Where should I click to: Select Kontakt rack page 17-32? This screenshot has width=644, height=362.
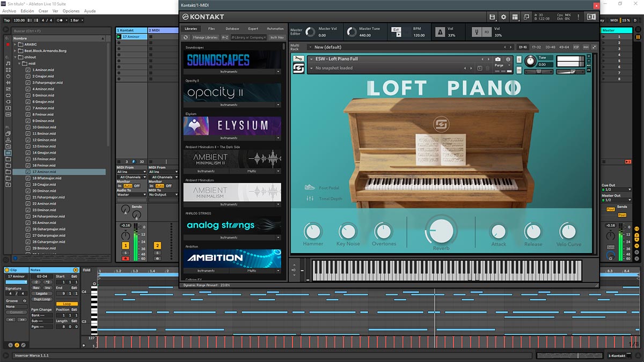[x=536, y=47]
